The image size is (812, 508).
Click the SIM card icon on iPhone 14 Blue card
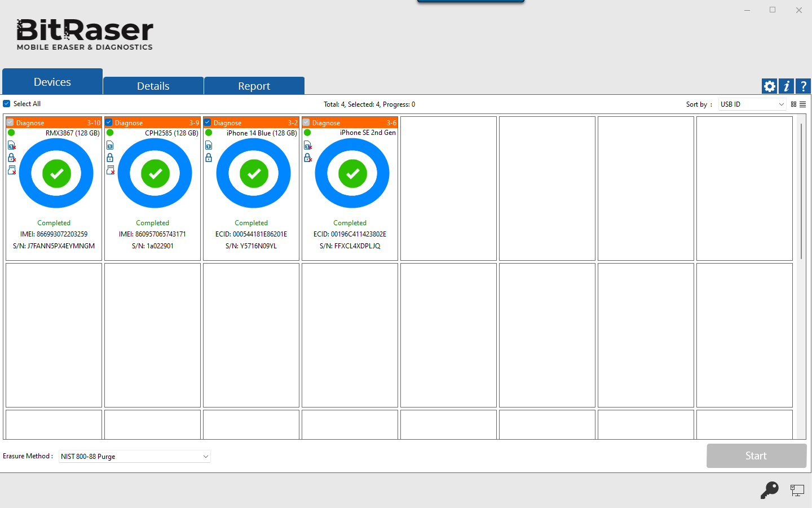[x=209, y=146]
